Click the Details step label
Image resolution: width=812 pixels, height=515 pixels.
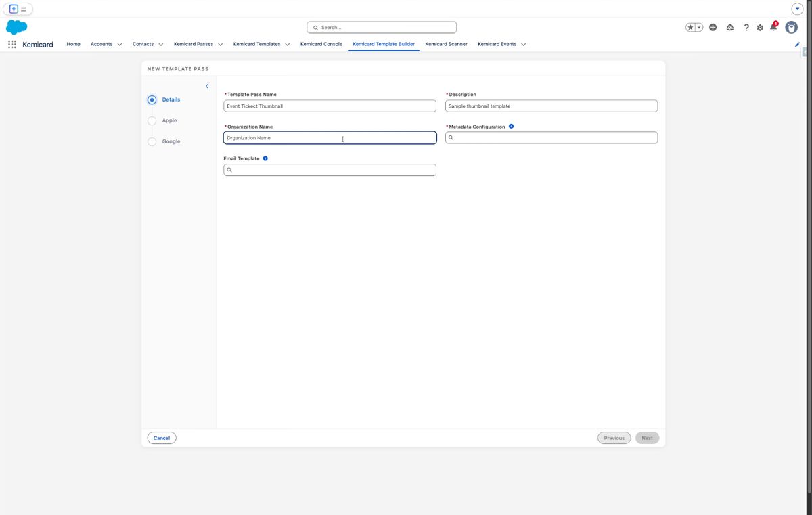pyautogui.click(x=171, y=99)
